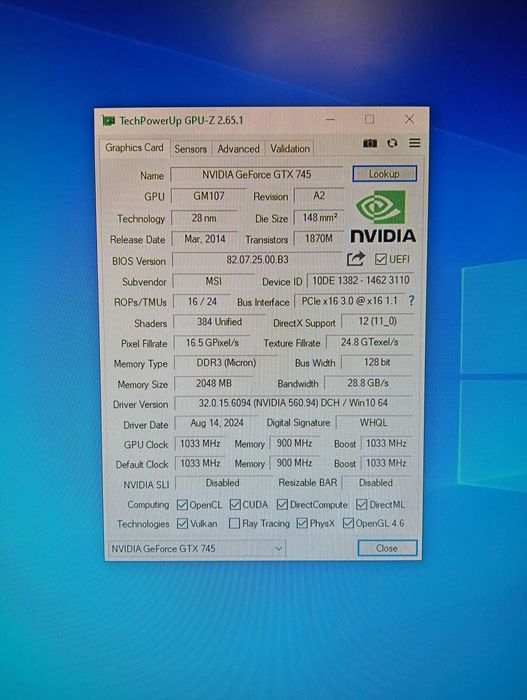Click the Close button at bottom
Viewport: 527px width, 700px height.
coord(387,548)
